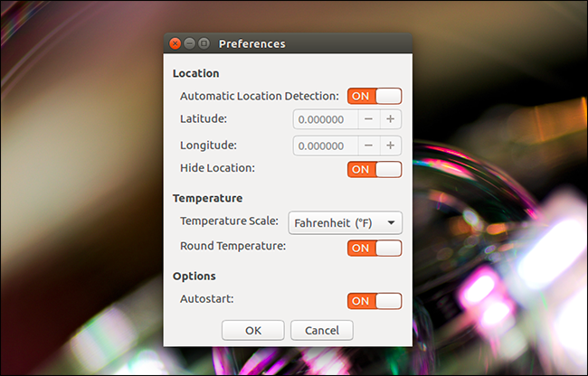Click the Latitude value field
The height and width of the screenshot is (376, 588).
tap(326, 119)
